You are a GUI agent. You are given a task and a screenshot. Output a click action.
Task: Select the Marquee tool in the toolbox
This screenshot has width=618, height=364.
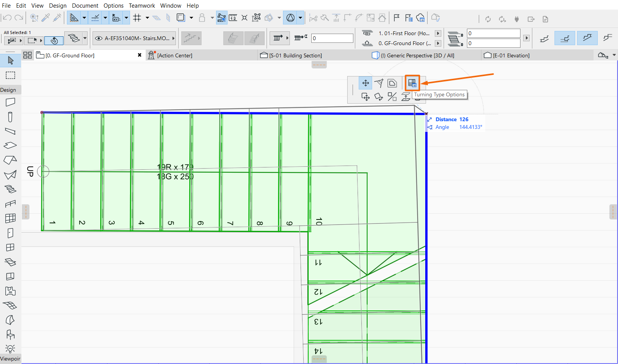[x=10, y=75]
